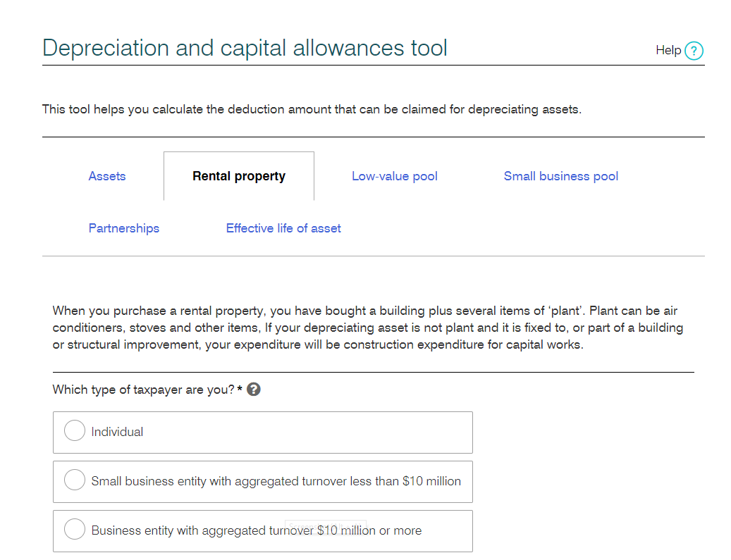731x560 pixels.
Task: Click the Help text link
Action: [x=668, y=50]
